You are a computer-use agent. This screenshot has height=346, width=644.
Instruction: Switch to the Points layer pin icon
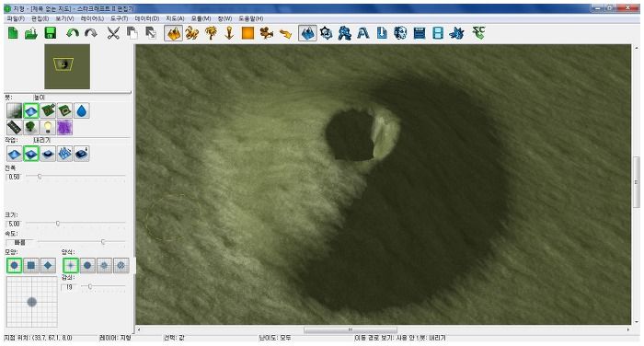click(229, 33)
